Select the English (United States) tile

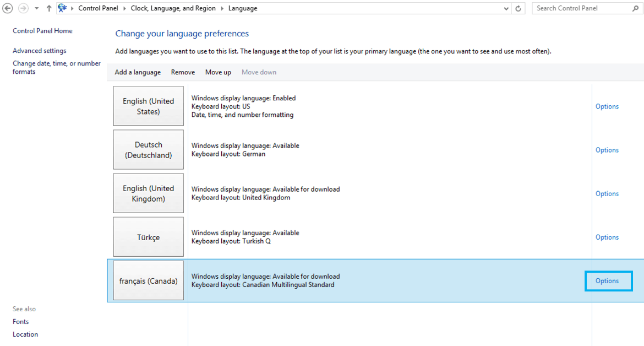148,106
